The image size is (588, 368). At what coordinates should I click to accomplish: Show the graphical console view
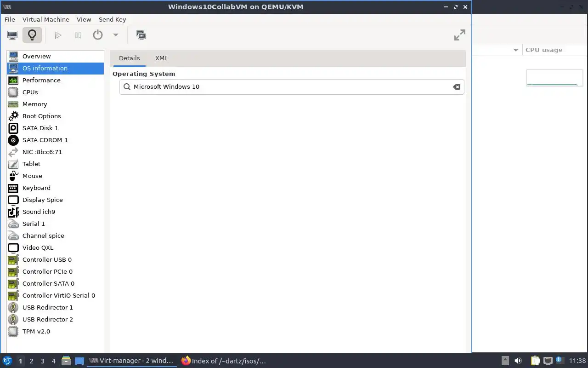12,35
